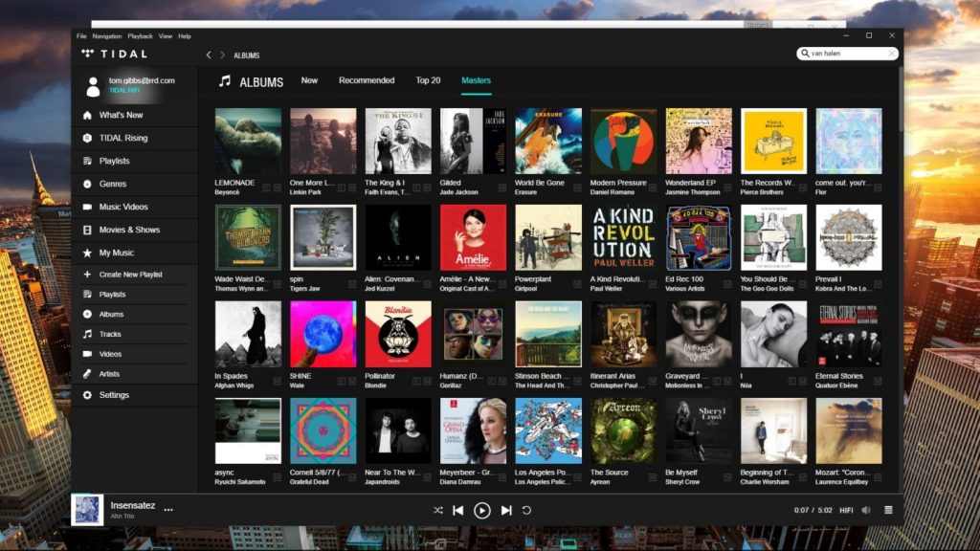Open the Playback menu
Image resolution: width=980 pixels, height=551 pixels.
coord(140,36)
